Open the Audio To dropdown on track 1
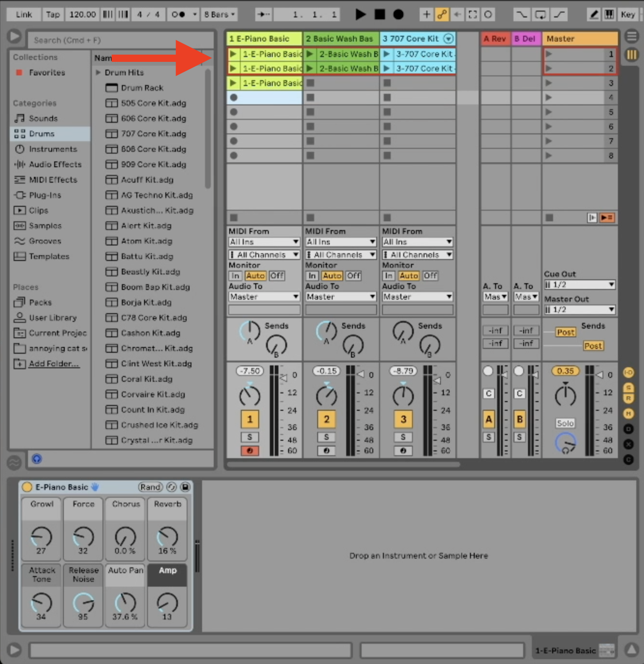 pyautogui.click(x=263, y=296)
